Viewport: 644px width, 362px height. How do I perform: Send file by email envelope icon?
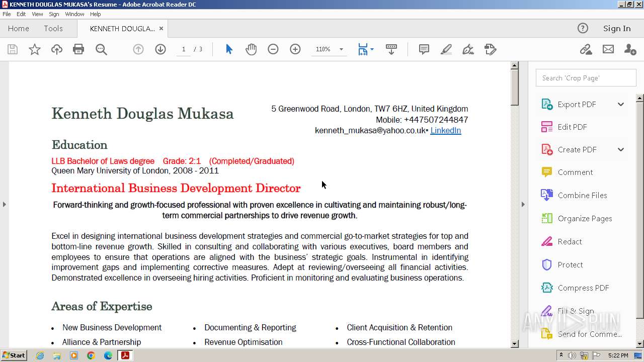[x=608, y=49]
